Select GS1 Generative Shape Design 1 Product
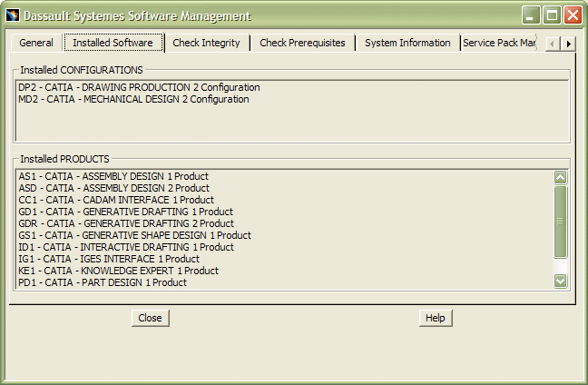The image size is (588, 385). (x=126, y=235)
